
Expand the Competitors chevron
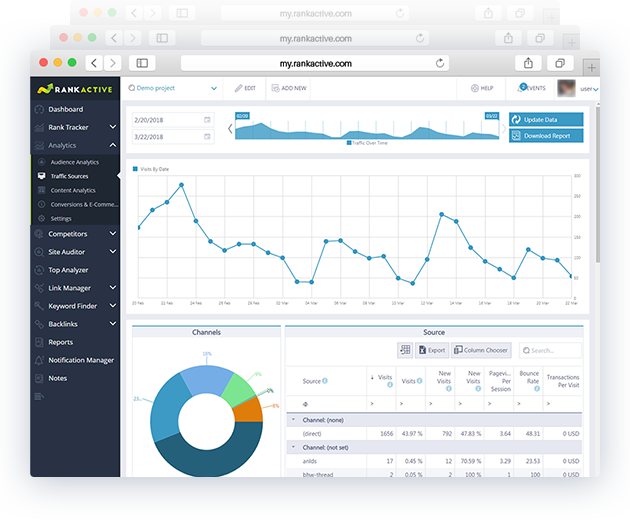tap(113, 233)
